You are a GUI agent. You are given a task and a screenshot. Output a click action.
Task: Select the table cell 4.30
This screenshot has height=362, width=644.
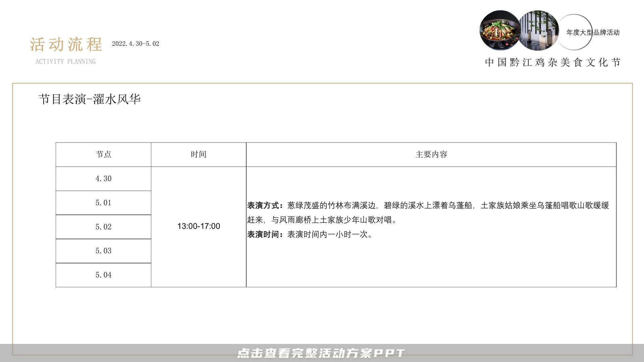coord(103,179)
